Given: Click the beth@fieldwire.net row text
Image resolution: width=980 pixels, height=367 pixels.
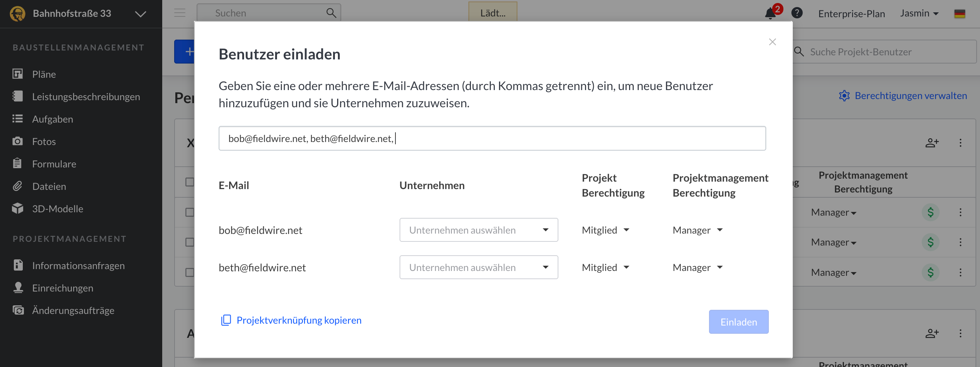Looking at the screenshot, I should pos(262,267).
